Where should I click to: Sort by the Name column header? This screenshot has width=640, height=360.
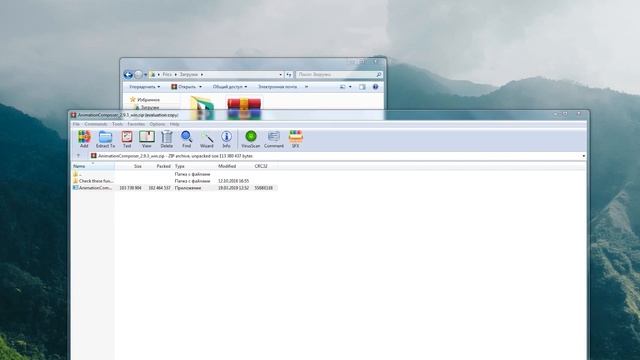(x=93, y=166)
